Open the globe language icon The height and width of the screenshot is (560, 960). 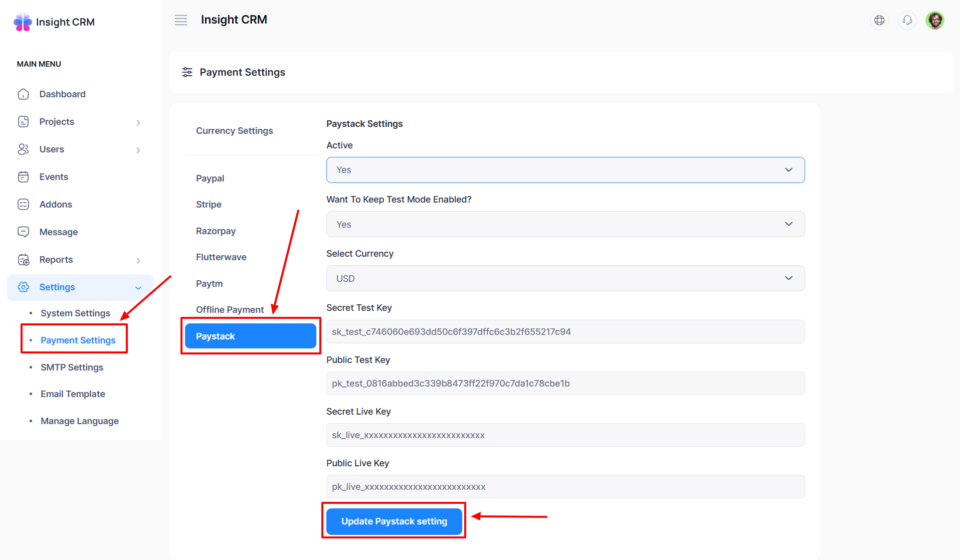(879, 20)
